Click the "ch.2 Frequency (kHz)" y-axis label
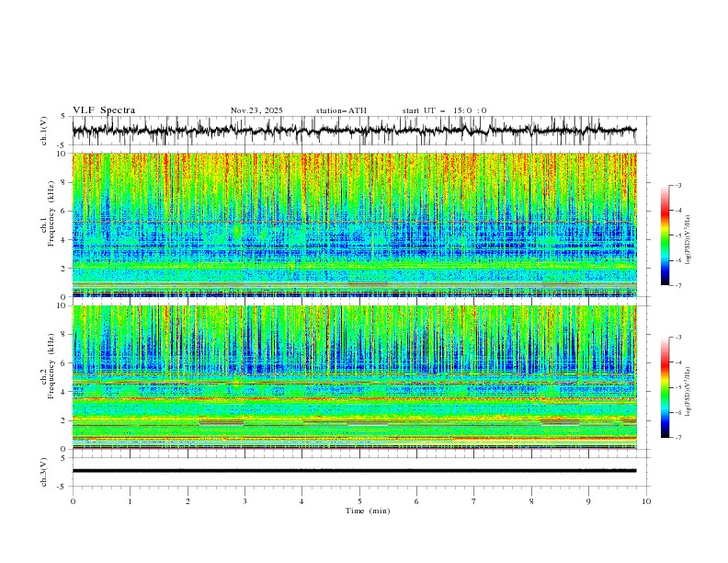This screenshot has width=728, height=563. (x=48, y=366)
